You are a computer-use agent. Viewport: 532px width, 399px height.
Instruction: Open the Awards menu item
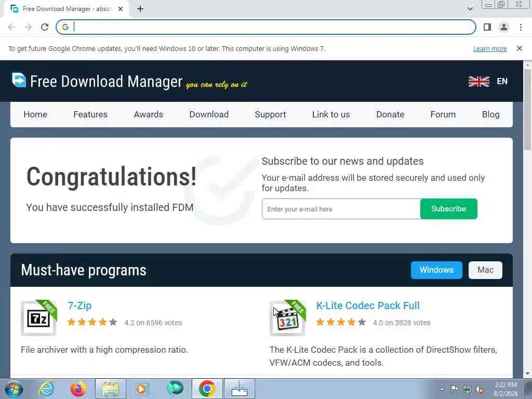point(148,114)
